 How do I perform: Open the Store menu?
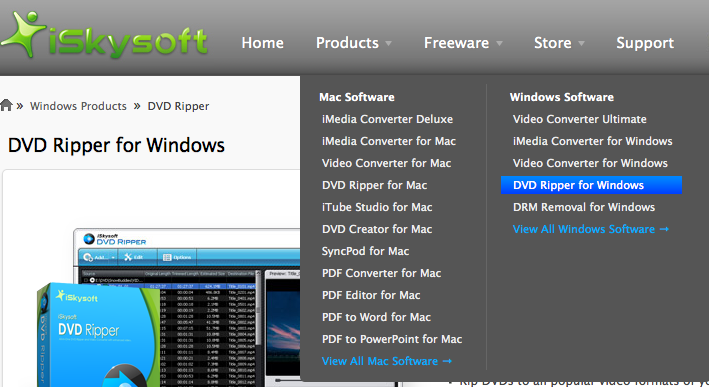click(x=553, y=43)
